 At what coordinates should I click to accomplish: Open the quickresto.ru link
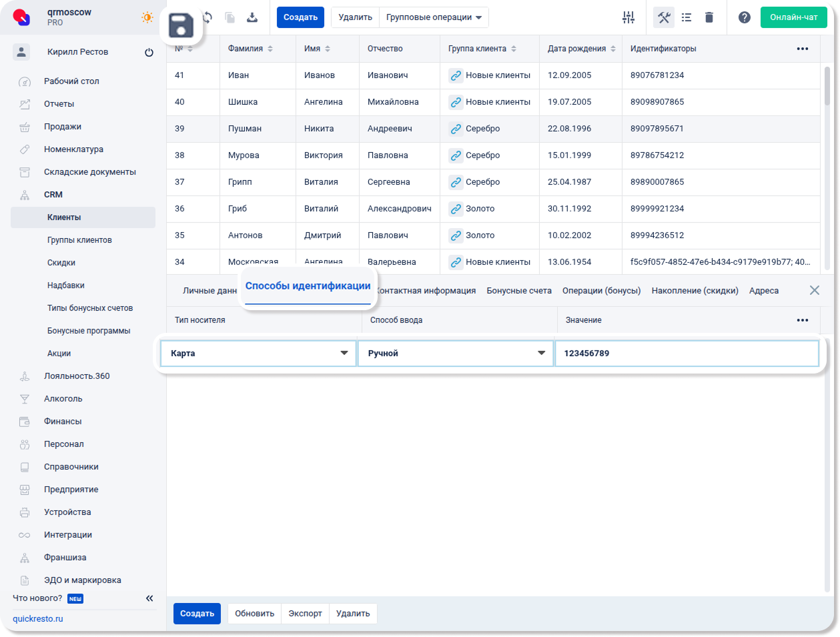tap(38, 619)
